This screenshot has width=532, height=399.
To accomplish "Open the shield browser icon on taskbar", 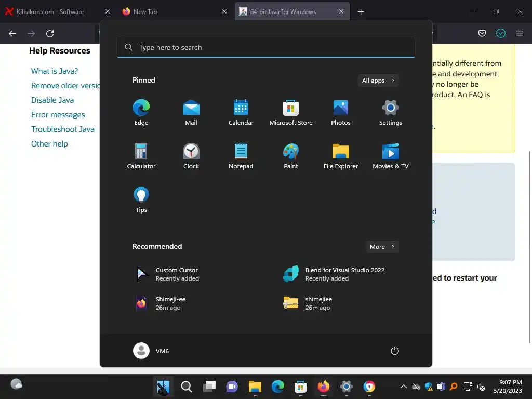I will pos(369,387).
